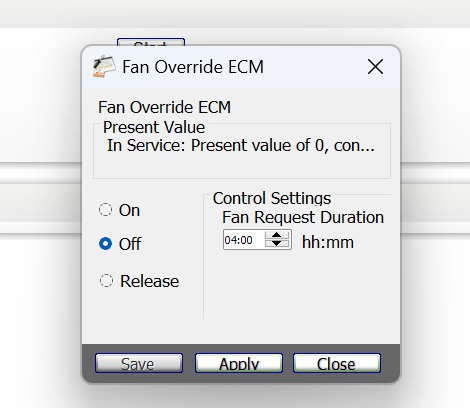Click the hh:mm unit label

[x=328, y=242]
